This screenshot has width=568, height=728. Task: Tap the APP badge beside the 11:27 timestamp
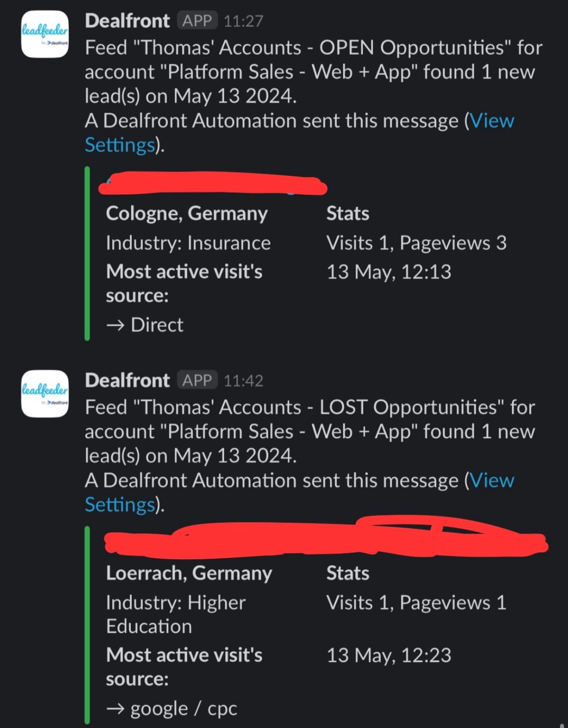pyautogui.click(x=198, y=20)
